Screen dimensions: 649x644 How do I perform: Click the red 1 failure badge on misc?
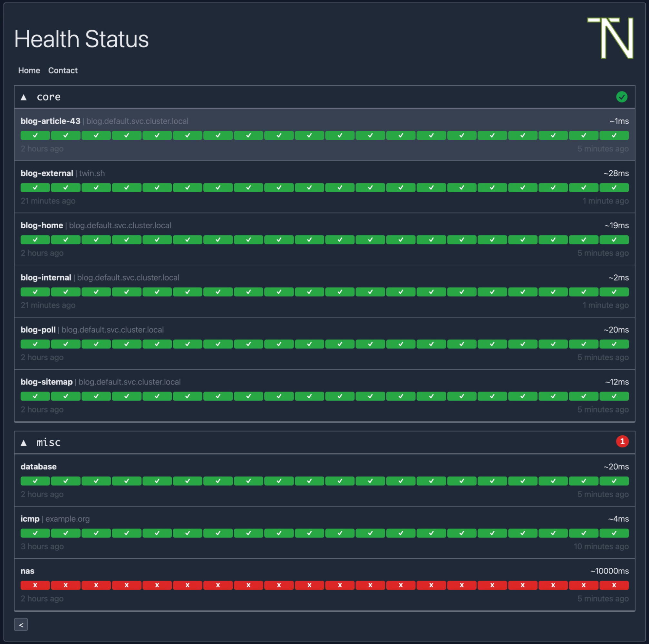[x=622, y=441]
